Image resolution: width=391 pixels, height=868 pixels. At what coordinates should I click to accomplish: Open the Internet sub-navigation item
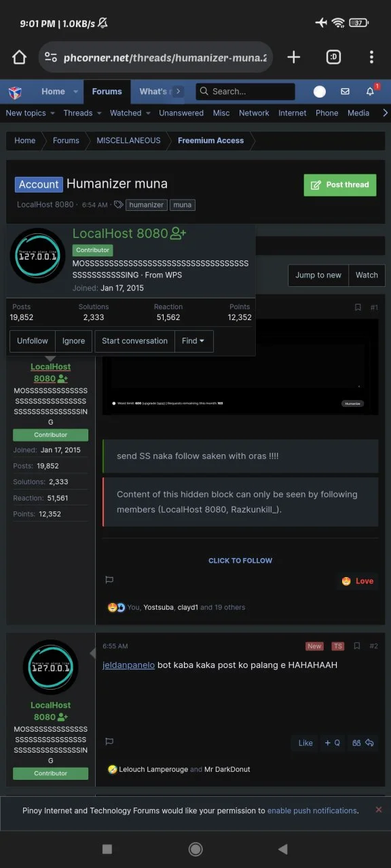[293, 113]
